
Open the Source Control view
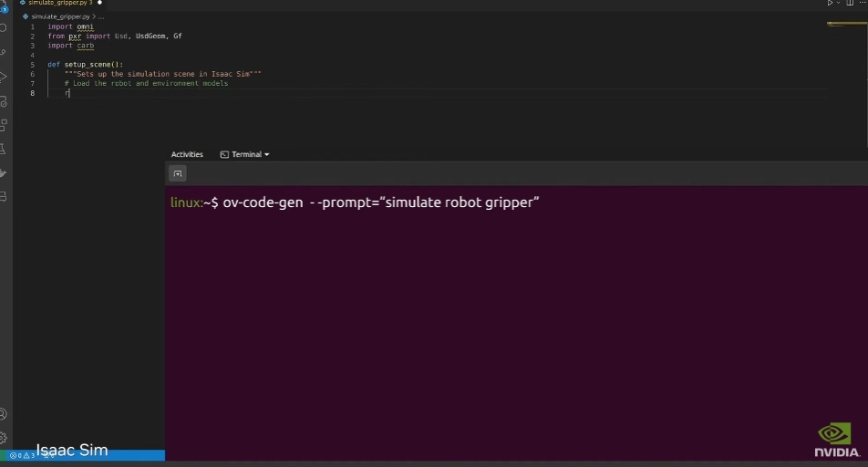pos(4,53)
